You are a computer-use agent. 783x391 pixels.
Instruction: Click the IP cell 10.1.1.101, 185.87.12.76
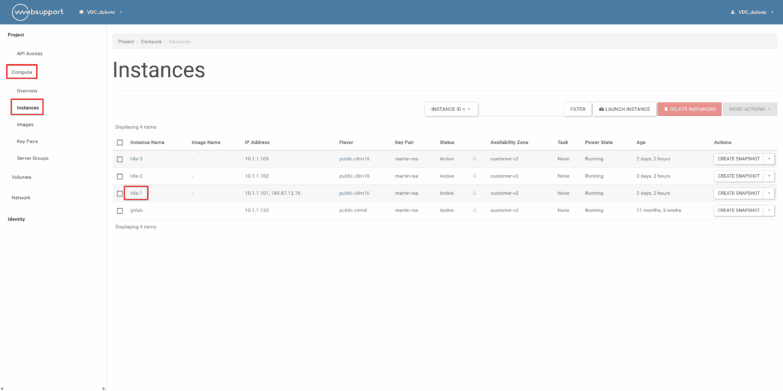(x=273, y=193)
